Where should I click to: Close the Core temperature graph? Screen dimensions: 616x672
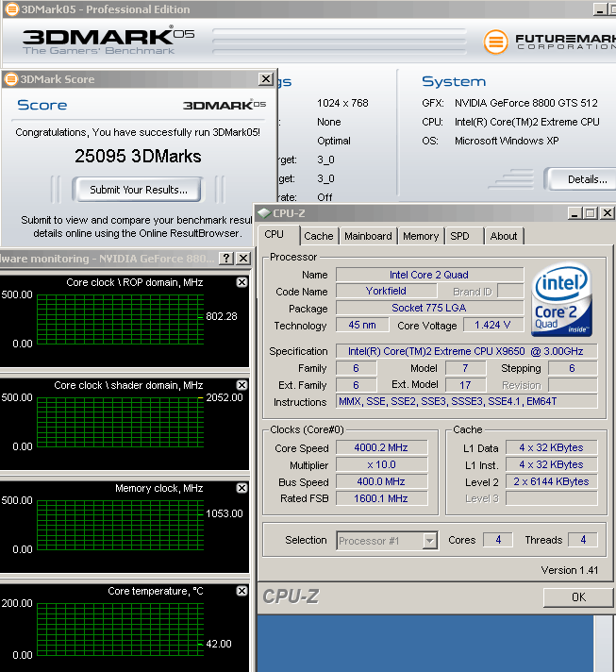pos(241,591)
